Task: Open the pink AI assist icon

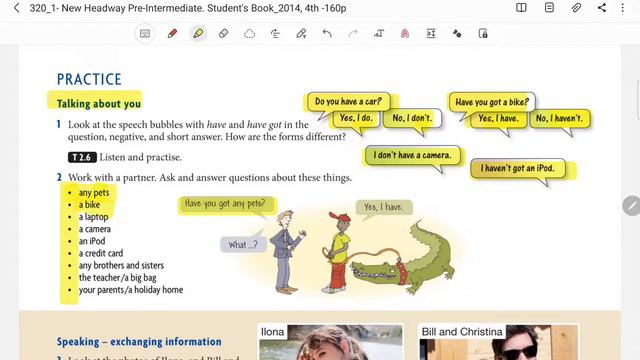Action: [x=405, y=33]
